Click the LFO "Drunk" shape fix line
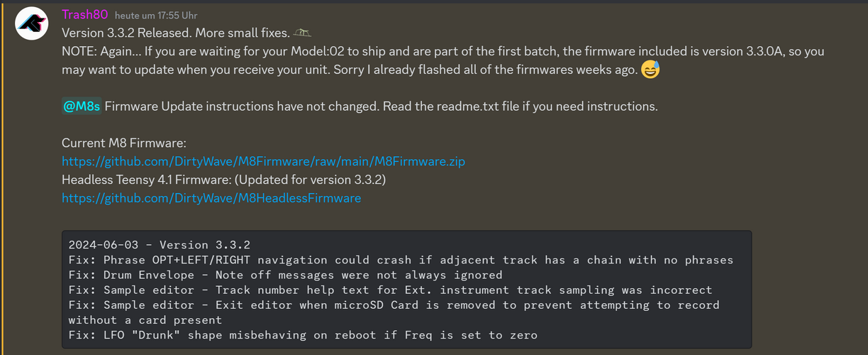 tap(303, 334)
